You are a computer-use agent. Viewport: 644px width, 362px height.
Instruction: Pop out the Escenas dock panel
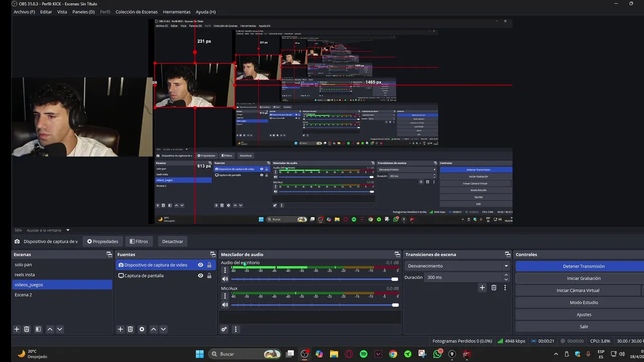[109, 254]
